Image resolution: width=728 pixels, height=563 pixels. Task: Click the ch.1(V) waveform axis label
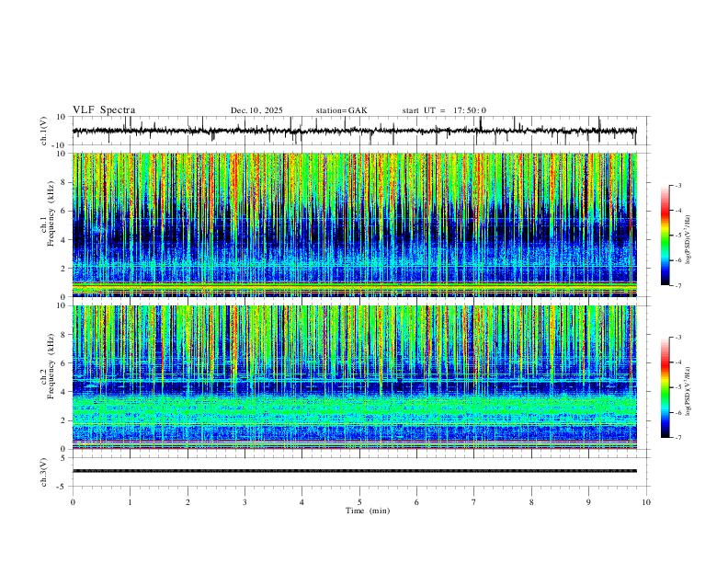(x=44, y=131)
